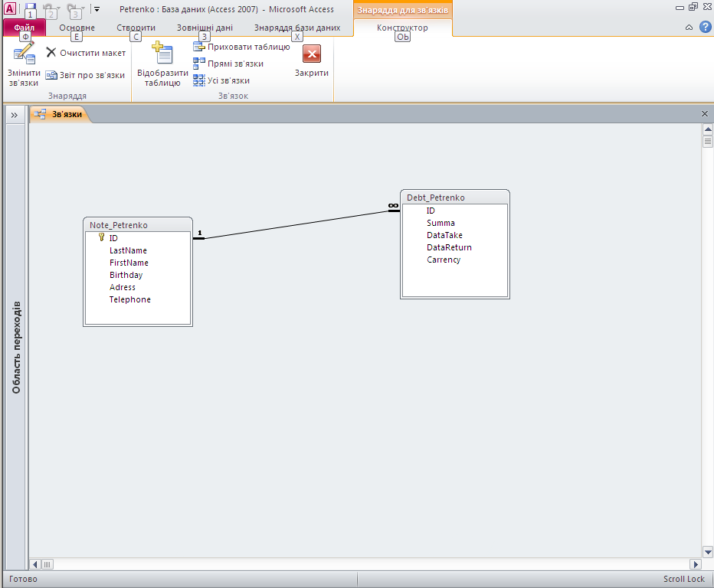Minimize the ribbon using the caret arrow

(x=689, y=28)
